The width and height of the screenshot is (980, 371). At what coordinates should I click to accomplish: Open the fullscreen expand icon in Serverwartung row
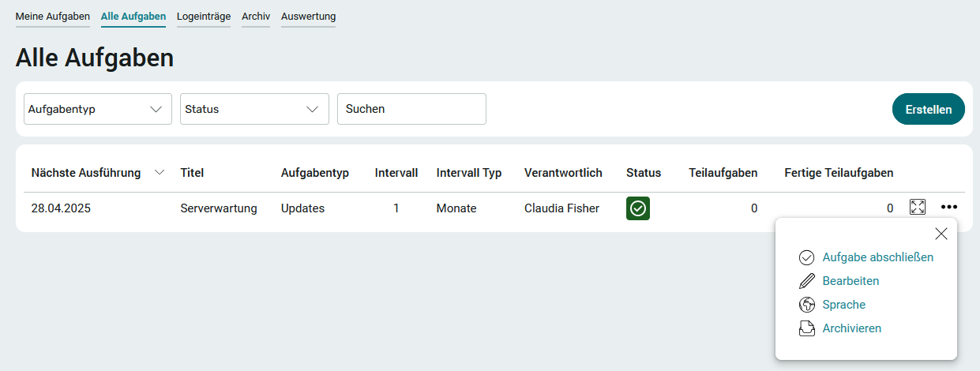(918, 207)
